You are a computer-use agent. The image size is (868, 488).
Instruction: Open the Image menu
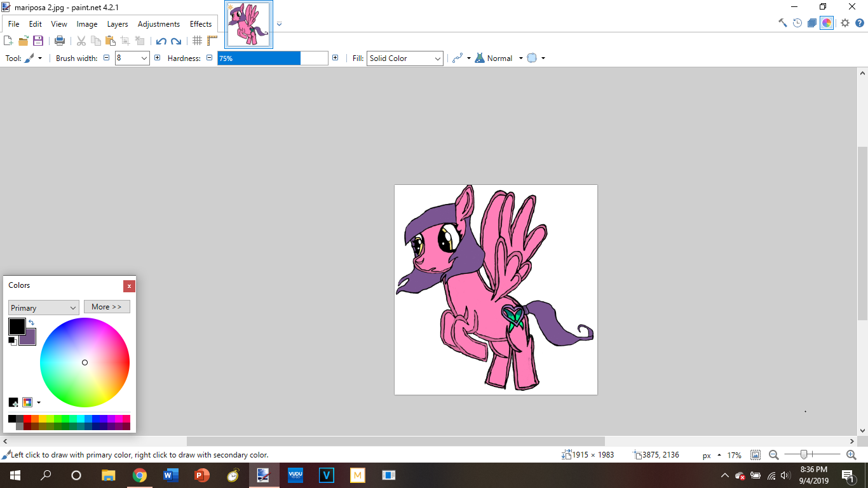[x=87, y=24]
